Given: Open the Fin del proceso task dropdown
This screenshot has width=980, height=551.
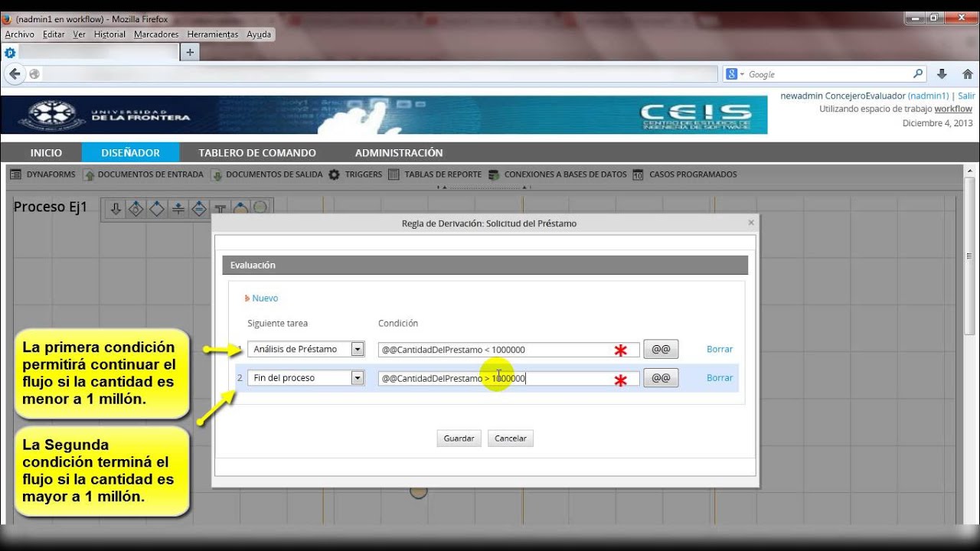Looking at the screenshot, I should tap(305, 378).
